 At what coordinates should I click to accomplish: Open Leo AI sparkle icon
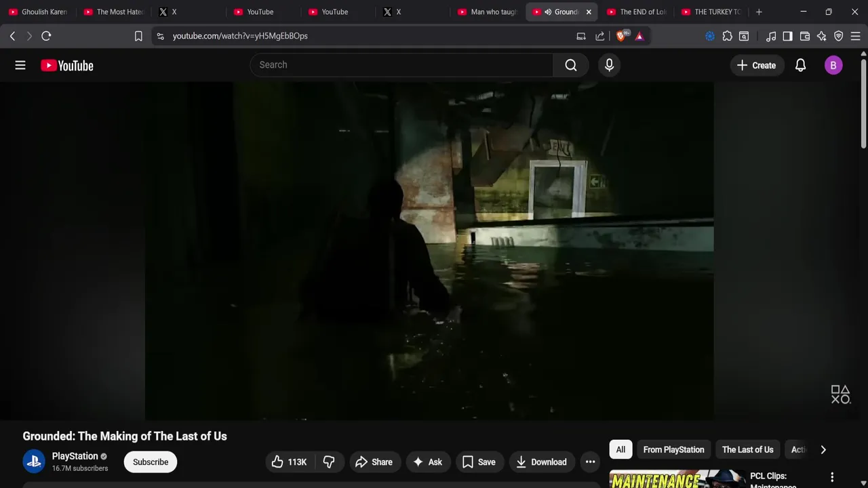click(822, 36)
